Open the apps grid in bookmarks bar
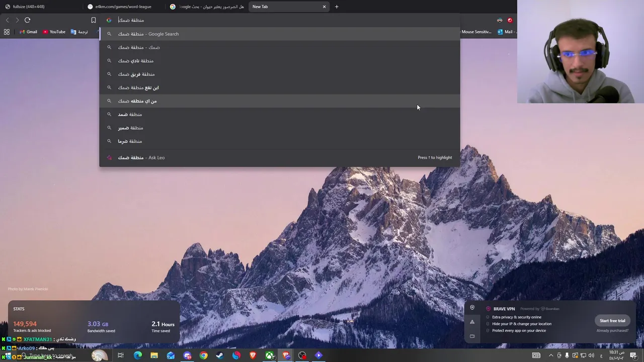644x362 pixels. 7,32
